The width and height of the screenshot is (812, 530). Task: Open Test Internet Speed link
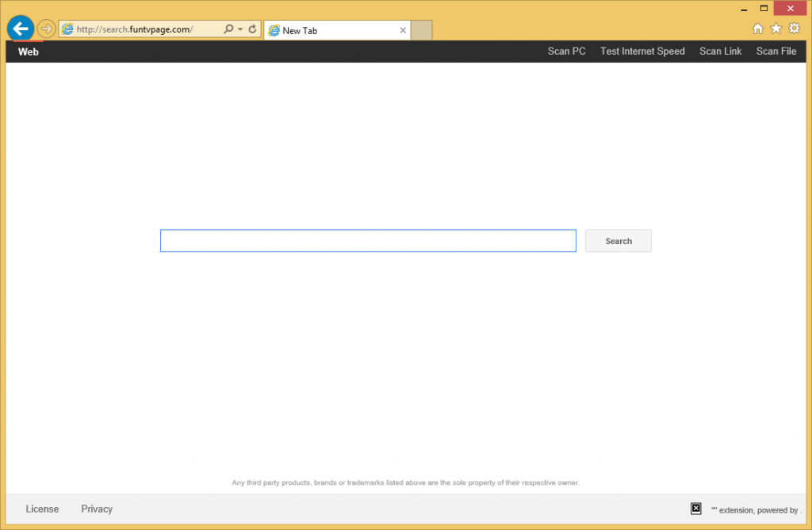click(642, 51)
